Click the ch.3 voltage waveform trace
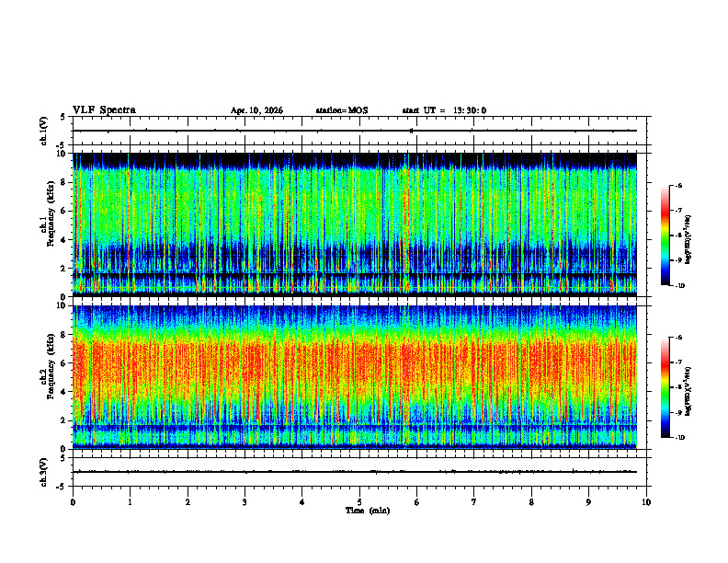The image size is (728, 563). coord(355,472)
